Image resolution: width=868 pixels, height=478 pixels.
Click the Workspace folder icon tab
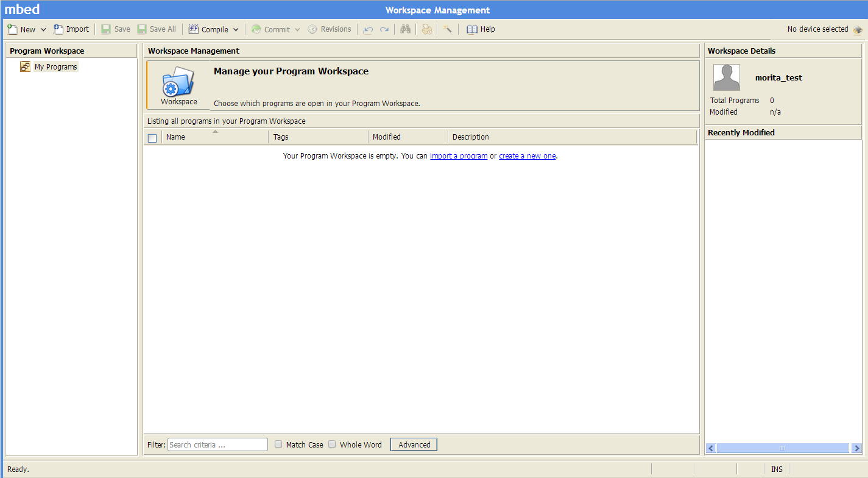point(178,85)
